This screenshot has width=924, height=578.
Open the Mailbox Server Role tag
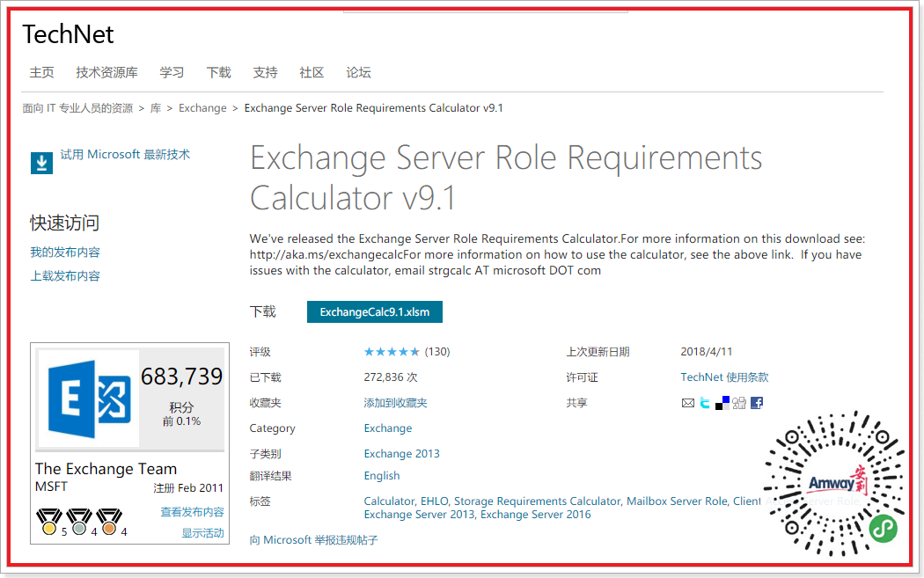pyautogui.click(x=677, y=501)
